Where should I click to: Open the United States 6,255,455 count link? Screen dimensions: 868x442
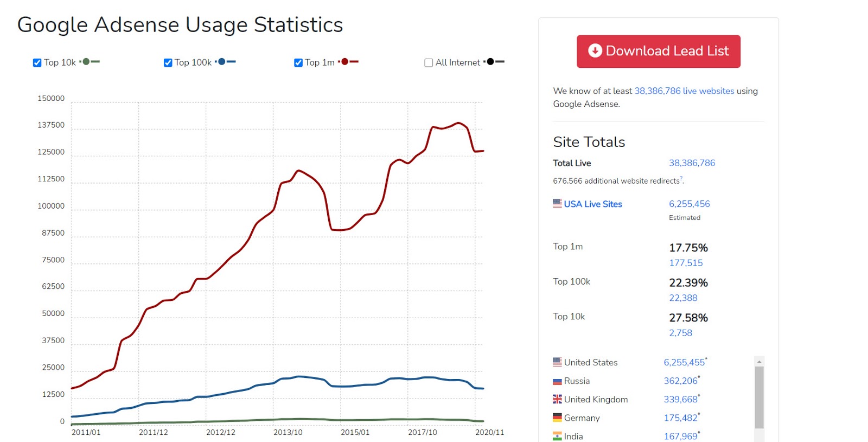click(685, 362)
